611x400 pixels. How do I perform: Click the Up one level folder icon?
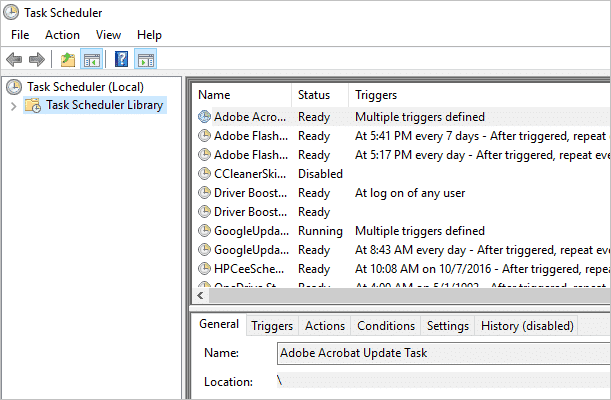tap(68, 60)
